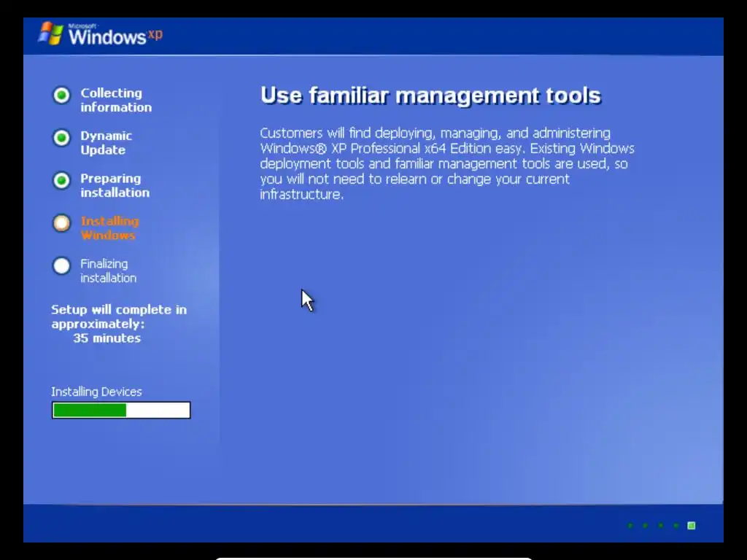The image size is (747, 560).
Task: Click the 35 minutes remaining text
Action: 107,338
